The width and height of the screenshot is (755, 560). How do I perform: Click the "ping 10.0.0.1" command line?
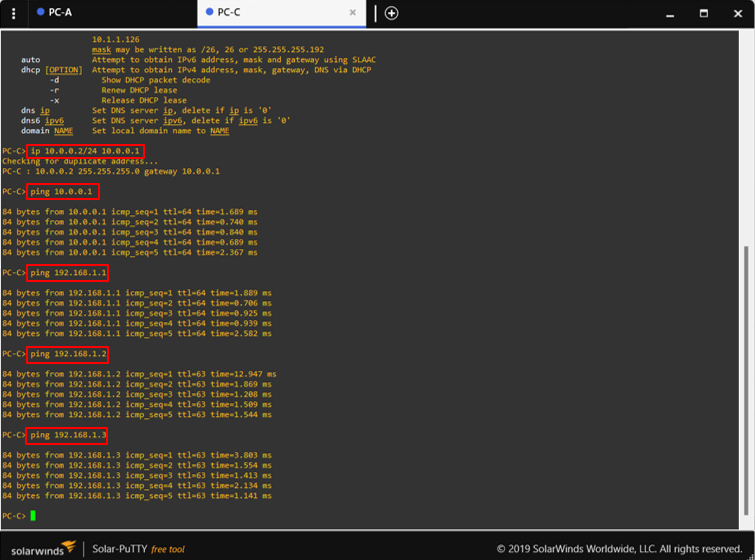point(62,191)
